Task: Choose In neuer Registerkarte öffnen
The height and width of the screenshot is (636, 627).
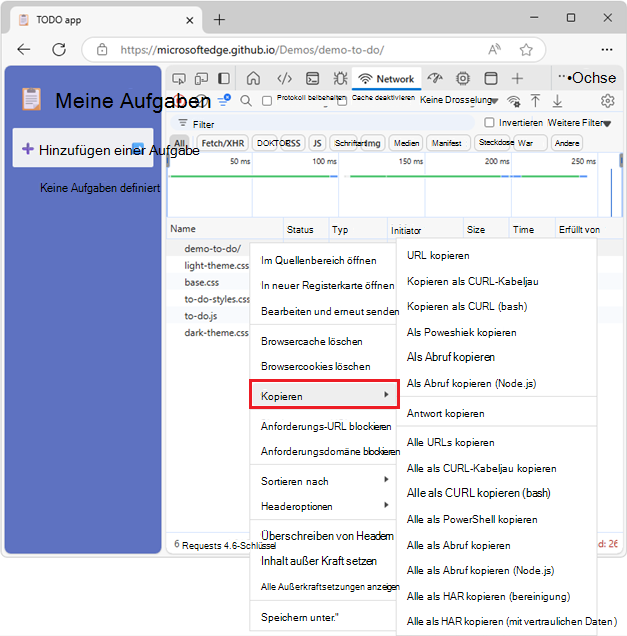Action: pyautogui.click(x=324, y=285)
